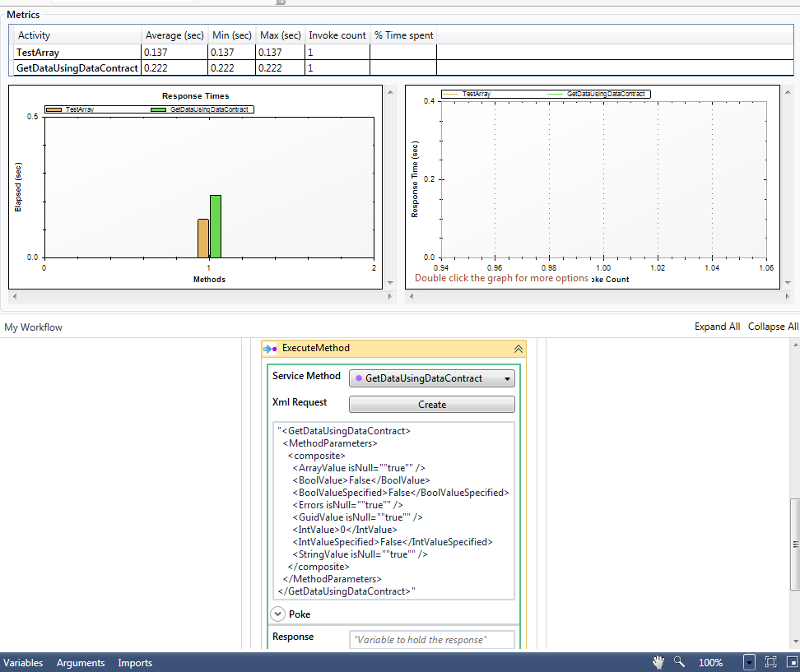The image size is (800, 672).
Task: Click the left arrow of the Response Times horizontal scrollbar
Action: point(14,296)
